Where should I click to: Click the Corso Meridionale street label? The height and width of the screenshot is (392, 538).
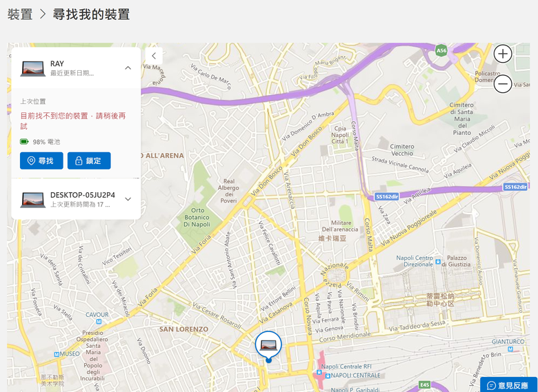tap(345, 337)
